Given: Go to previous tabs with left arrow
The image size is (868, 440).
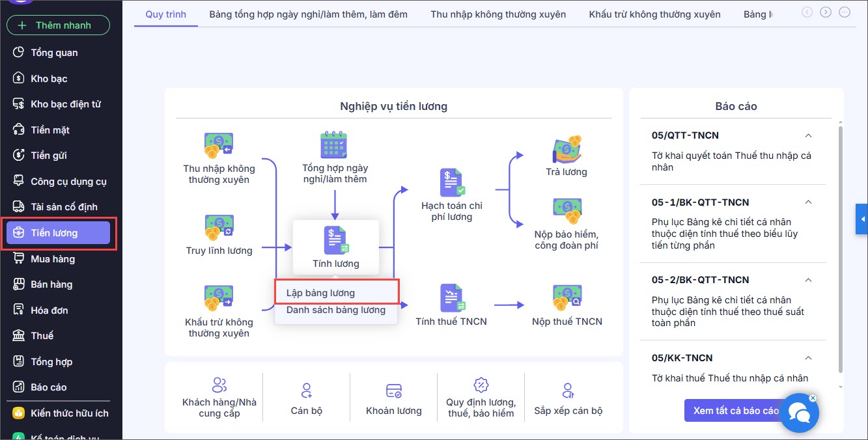Looking at the screenshot, I should [807, 12].
